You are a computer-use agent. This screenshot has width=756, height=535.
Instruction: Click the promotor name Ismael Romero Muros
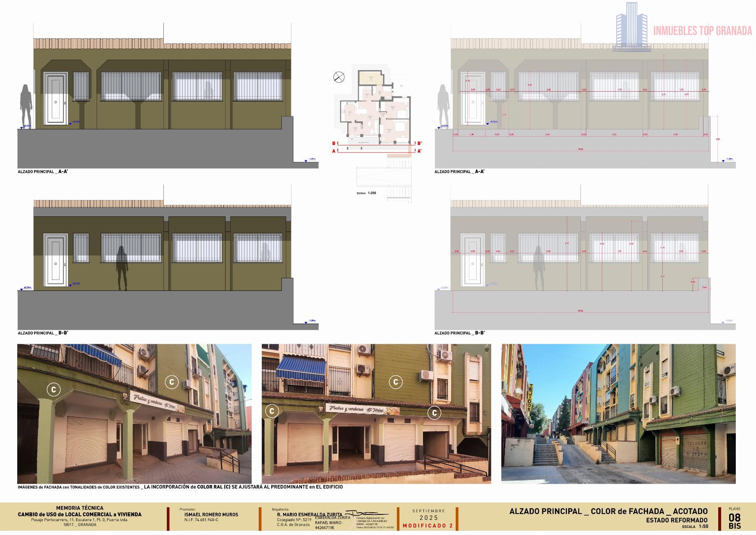pos(211,514)
